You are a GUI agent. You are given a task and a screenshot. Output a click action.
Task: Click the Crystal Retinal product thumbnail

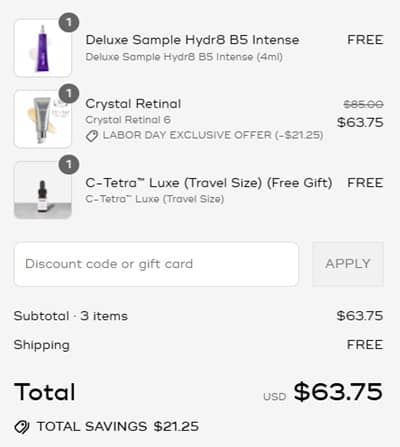pos(43,119)
